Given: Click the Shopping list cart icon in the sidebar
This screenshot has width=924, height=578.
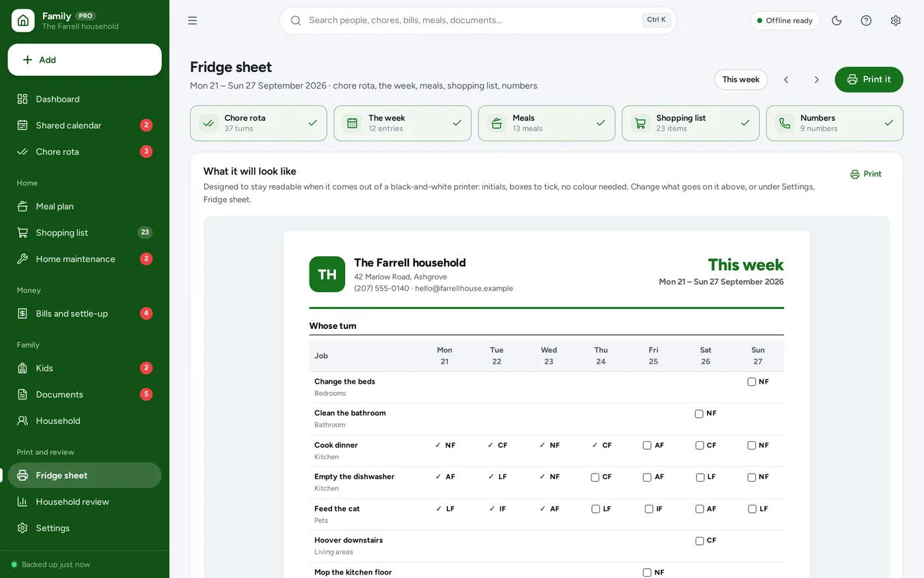Looking at the screenshot, I should (x=22, y=233).
